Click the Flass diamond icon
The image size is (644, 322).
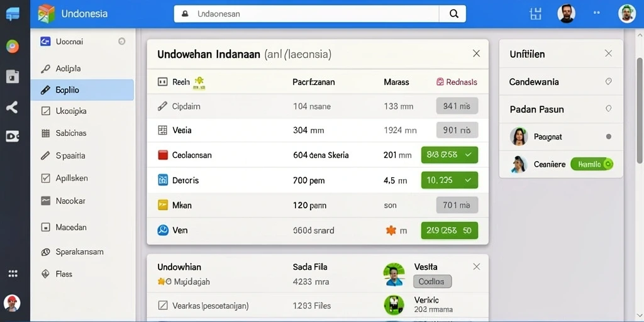tap(45, 274)
